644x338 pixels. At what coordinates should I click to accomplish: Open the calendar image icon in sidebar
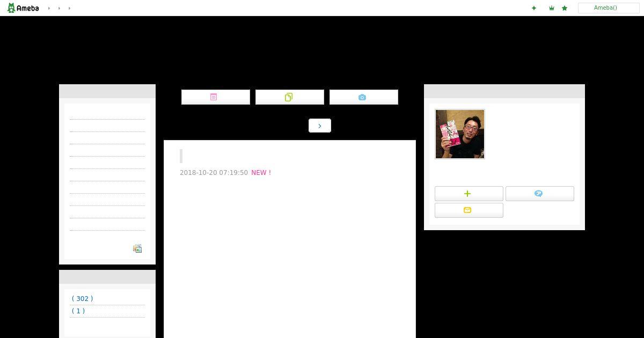[137, 248]
